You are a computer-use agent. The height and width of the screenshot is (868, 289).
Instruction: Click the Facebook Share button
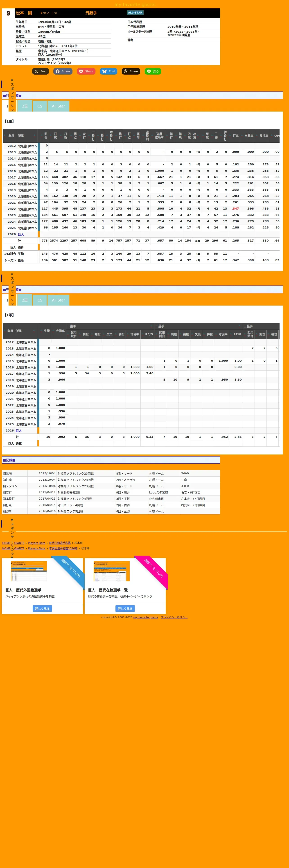(x=63, y=71)
